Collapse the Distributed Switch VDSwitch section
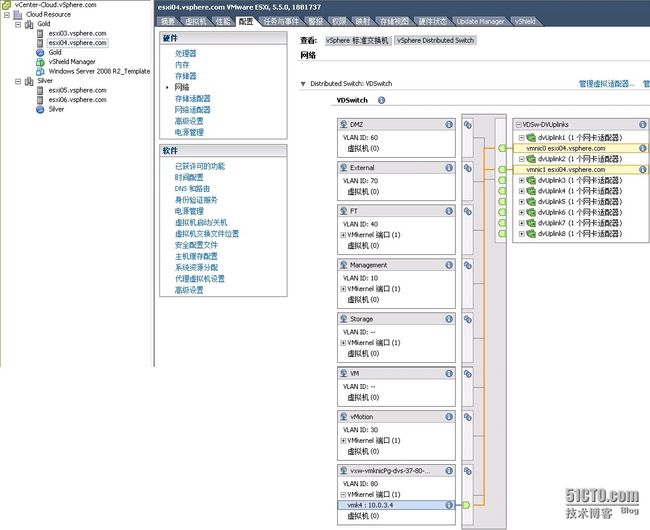650x530 pixels. [303, 84]
